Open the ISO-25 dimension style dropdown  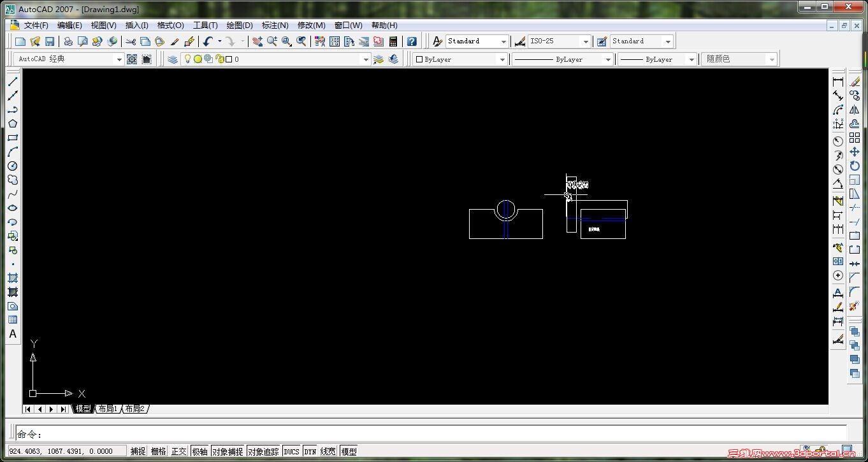click(x=586, y=41)
